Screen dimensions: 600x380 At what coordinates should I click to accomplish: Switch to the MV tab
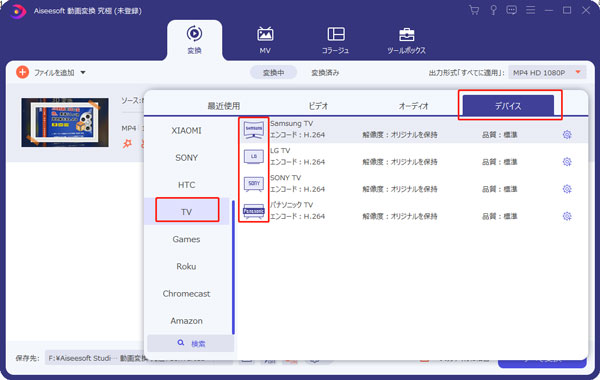coord(265,40)
